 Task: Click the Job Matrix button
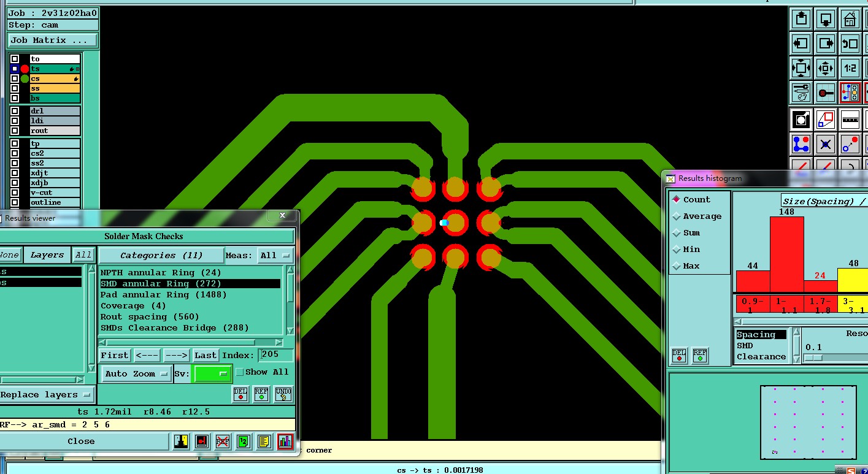[53, 40]
